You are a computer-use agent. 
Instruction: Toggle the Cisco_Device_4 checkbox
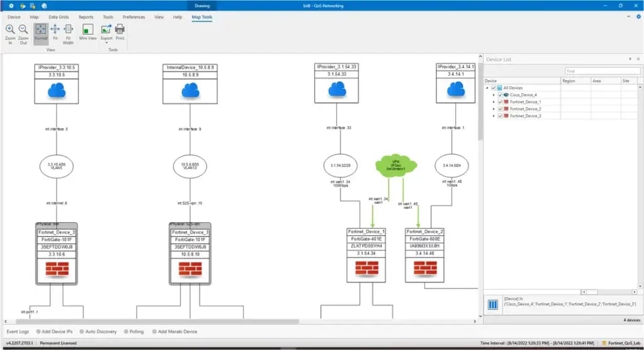coord(500,95)
